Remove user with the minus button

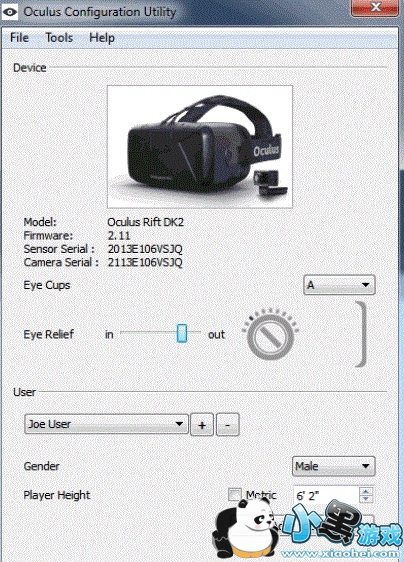coord(228,425)
